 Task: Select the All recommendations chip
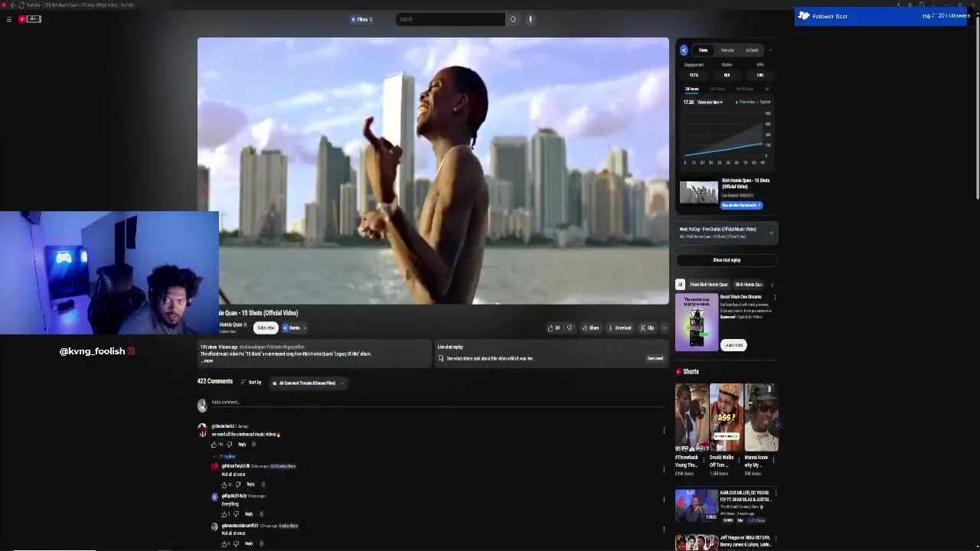[680, 285]
